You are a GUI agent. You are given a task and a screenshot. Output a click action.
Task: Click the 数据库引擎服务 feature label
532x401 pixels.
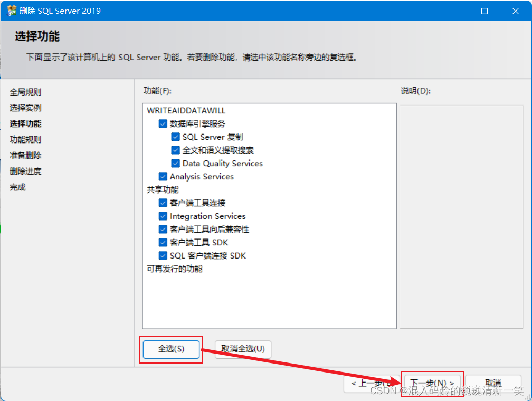pyautogui.click(x=197, y=124)
